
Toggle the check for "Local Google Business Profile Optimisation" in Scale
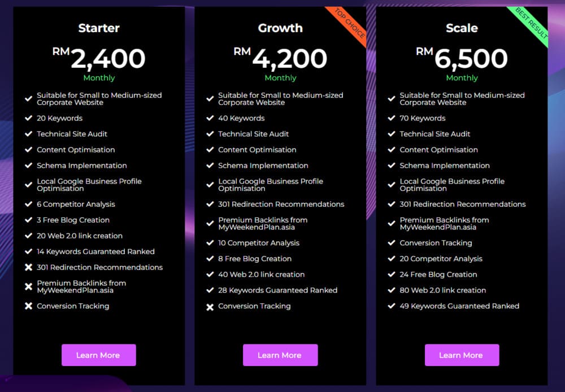pyautogui.click(x=391, y=185)
